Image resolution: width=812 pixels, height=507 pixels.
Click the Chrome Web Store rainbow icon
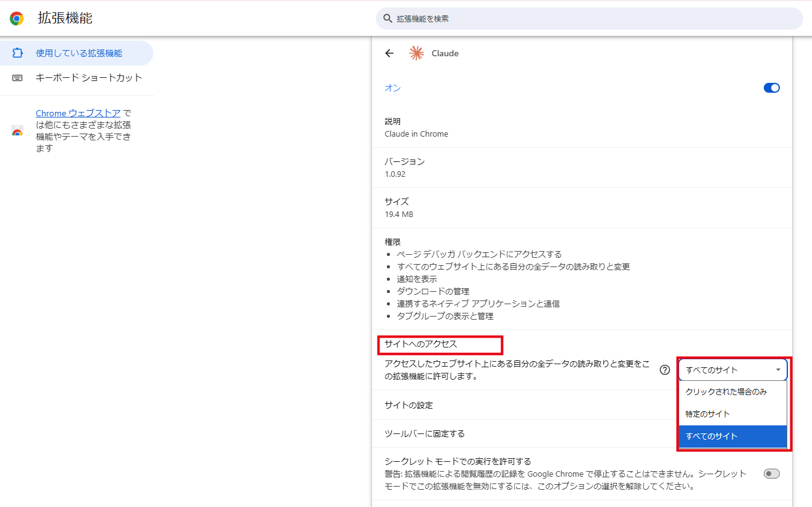[17, 131]
